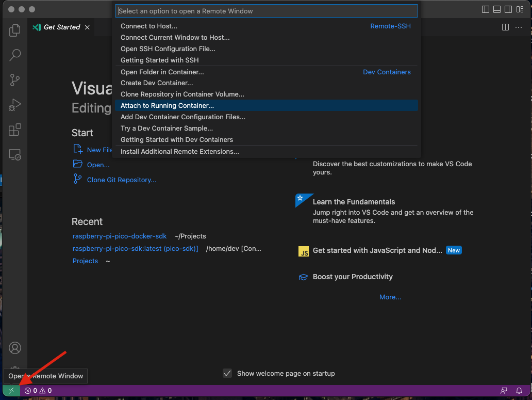The width and height of the screenshot is (532, 400).
Task: Open Learn the Fundamentals walkthrough
Action: 354,202
